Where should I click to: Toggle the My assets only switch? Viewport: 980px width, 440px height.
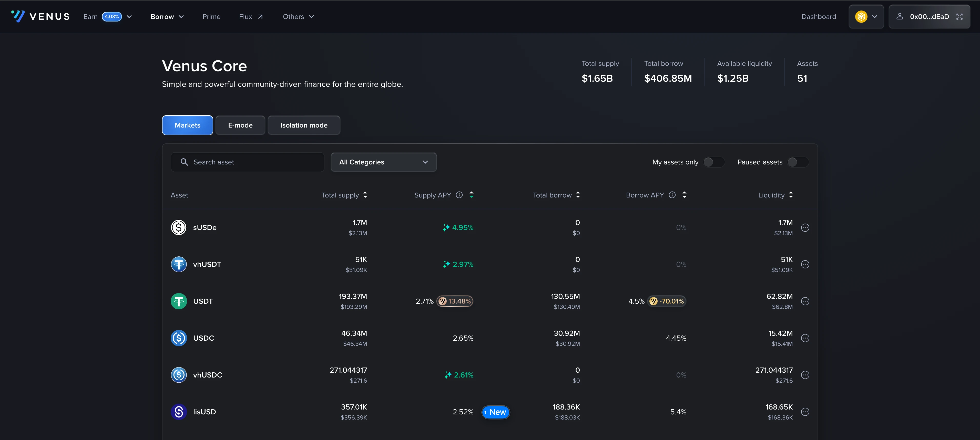714,162
